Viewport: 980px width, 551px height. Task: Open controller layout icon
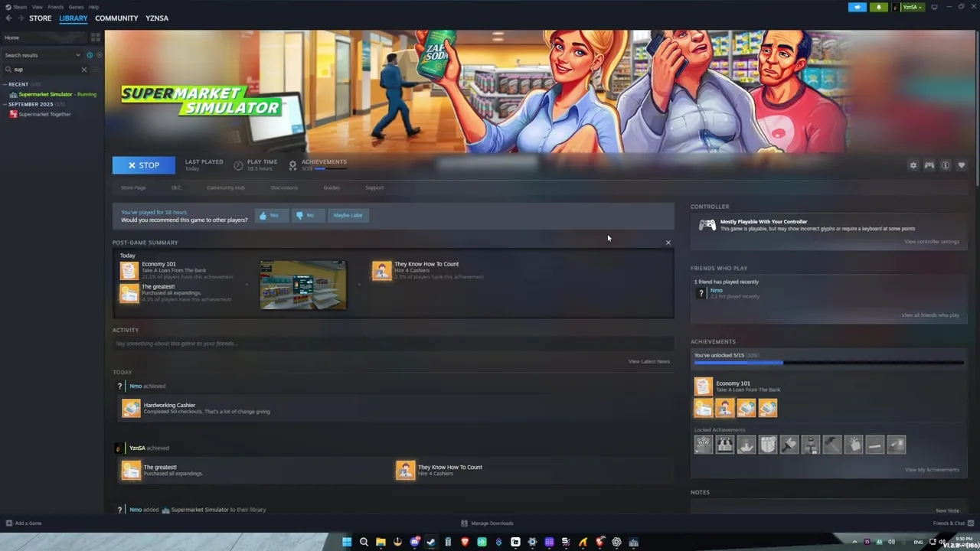click(x=929, y=165)
